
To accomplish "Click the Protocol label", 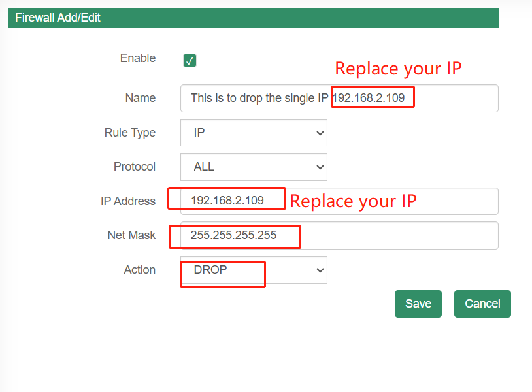I will [135, 167].
